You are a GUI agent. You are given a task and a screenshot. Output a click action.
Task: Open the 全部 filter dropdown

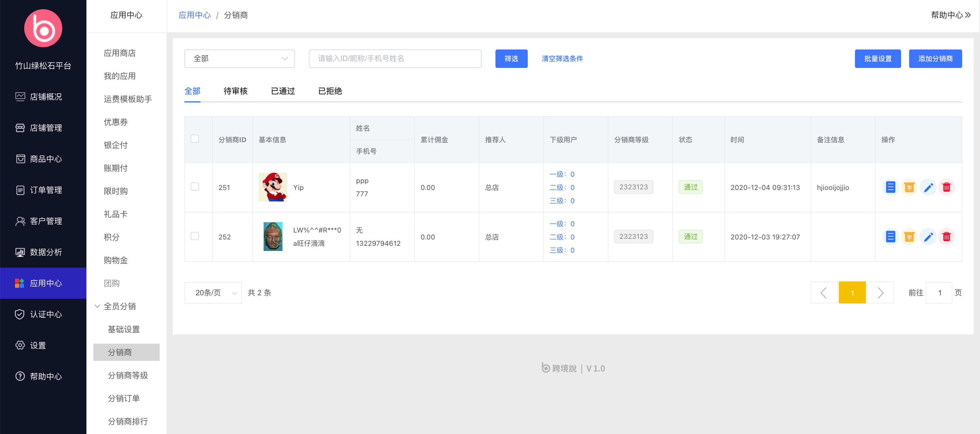(239, 58)
